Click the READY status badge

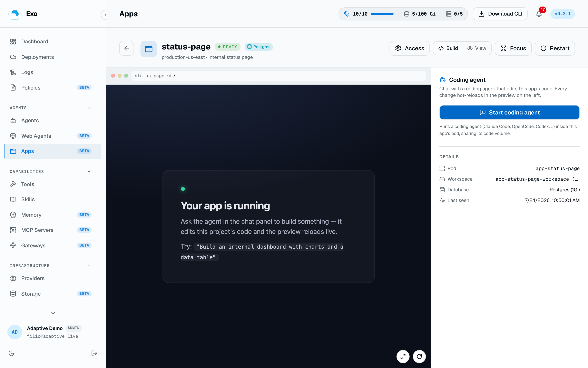click(x=227, y=47)
